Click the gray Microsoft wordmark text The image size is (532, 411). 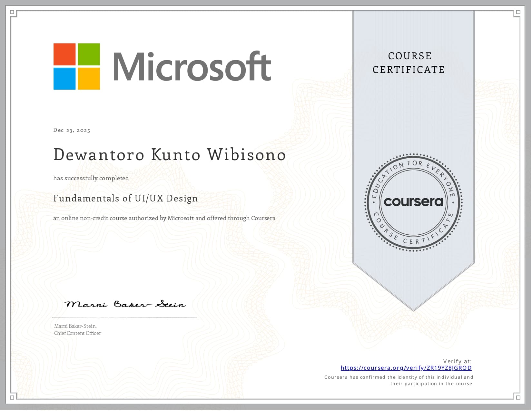192,67
